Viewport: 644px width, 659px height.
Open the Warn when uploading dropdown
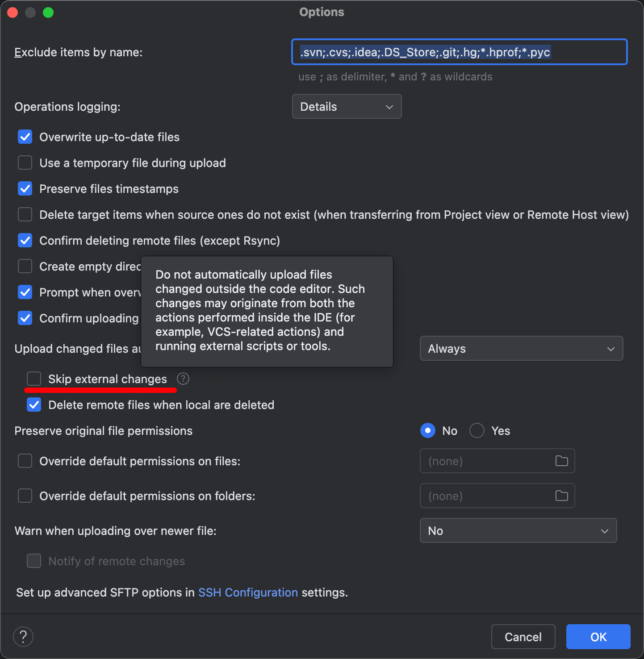[x=518, y=531]
